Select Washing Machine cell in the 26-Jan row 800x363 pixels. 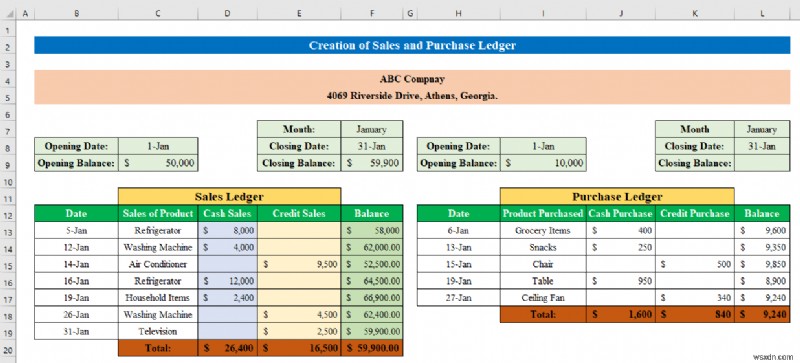(158, 314)
